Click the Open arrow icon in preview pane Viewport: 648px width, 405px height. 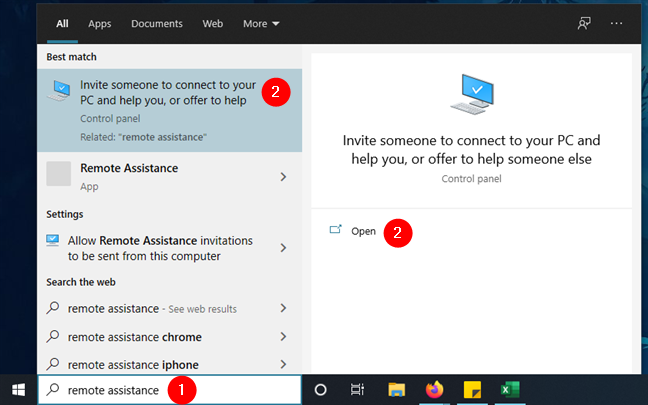click(336, 229)
